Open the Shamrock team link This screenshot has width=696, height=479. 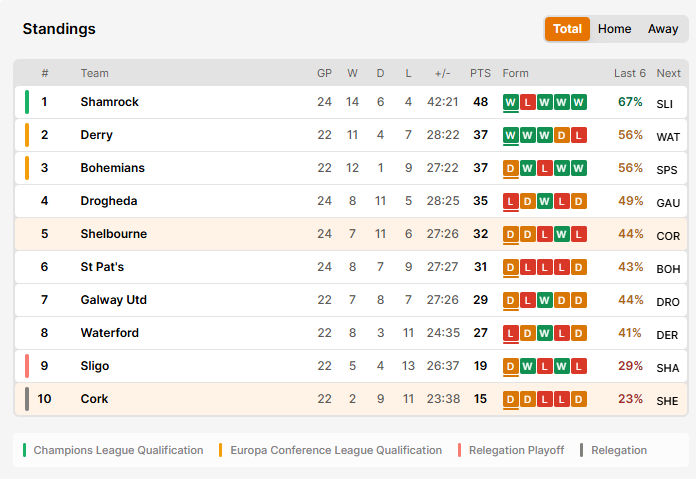pos(110,102)
